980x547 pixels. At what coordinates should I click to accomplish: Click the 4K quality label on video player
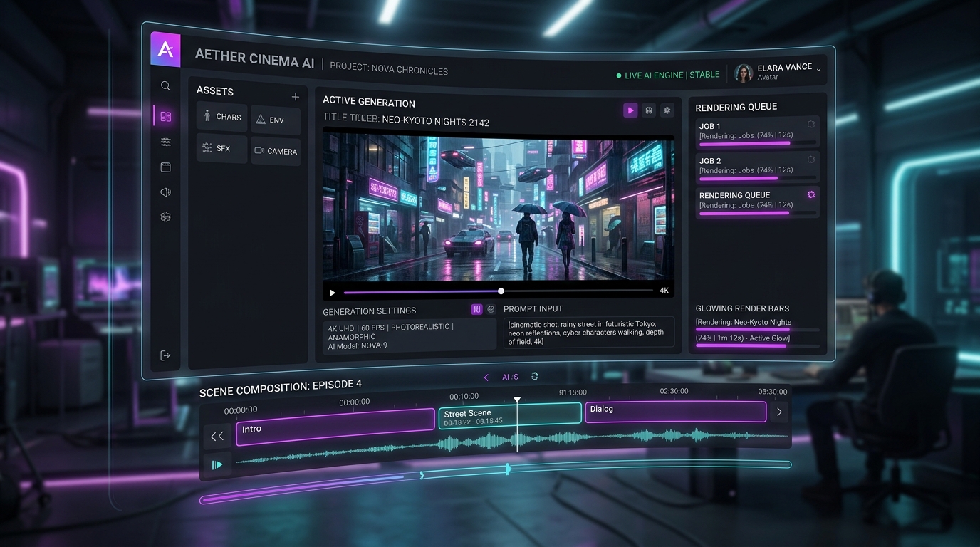click(x=664, y=291)
